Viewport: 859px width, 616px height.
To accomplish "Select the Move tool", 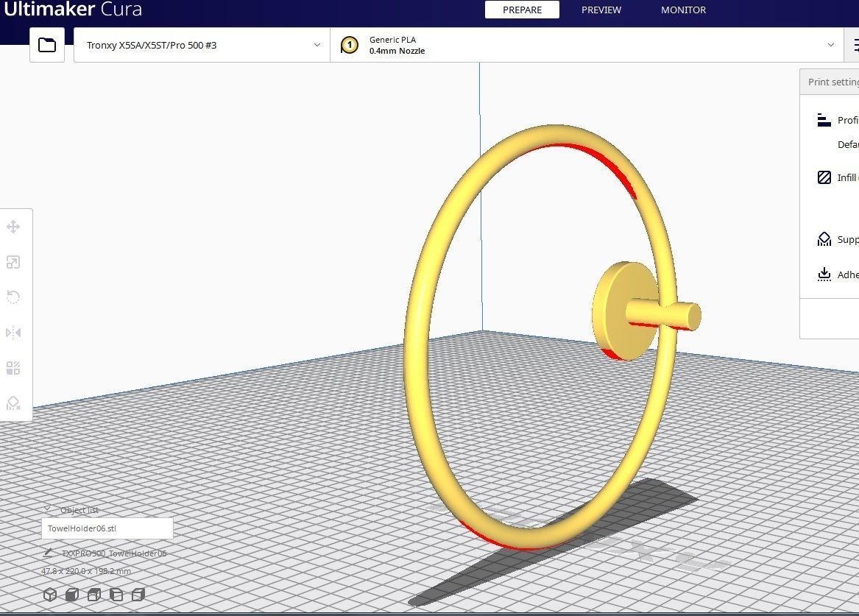I will coord(13,227).
